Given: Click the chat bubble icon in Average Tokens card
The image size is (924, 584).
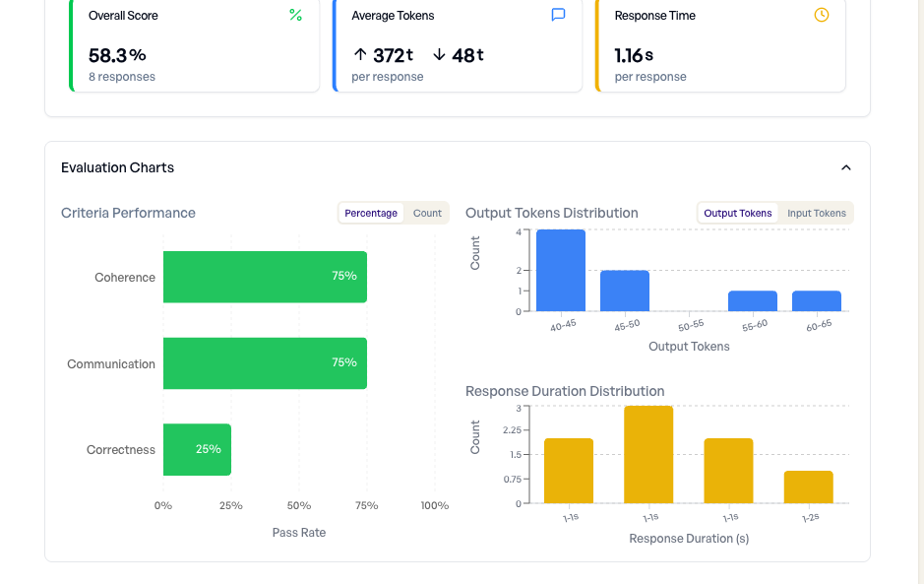Looking at the screenshot, I should (558, 15).
